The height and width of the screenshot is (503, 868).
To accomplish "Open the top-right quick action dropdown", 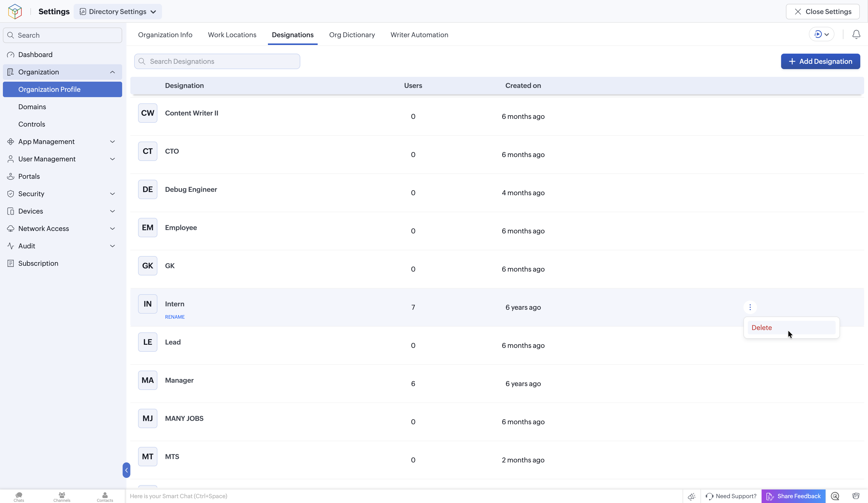I will pyautogui.click(x=821, y=34).
